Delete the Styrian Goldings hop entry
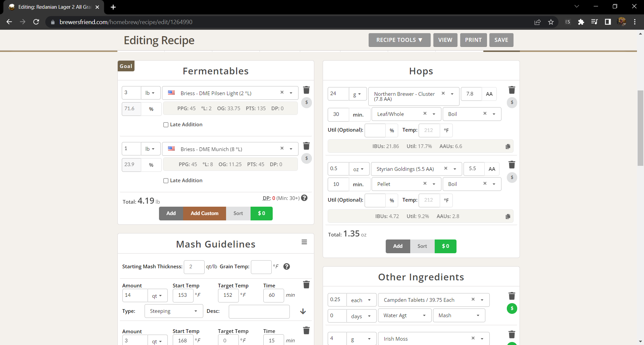 tap(512, 165)
